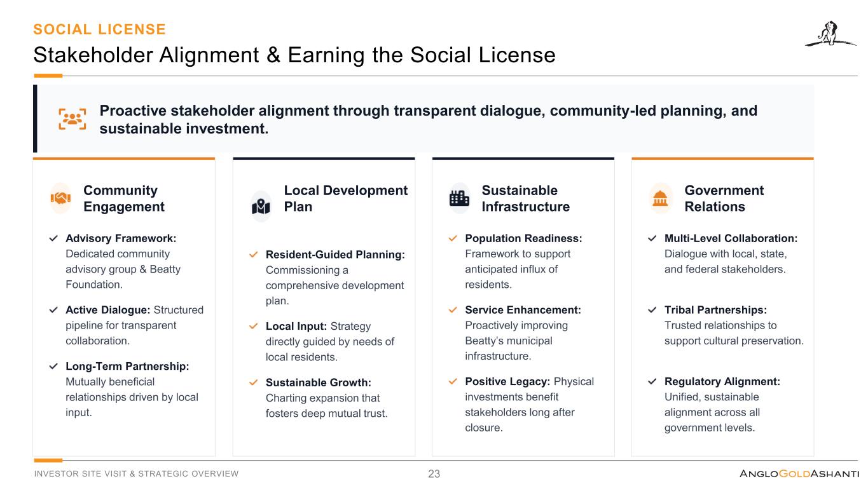Select the city buildings Sustainable Infrastructure icon
This screenshot has height=488, width=868.
point(459,198)
